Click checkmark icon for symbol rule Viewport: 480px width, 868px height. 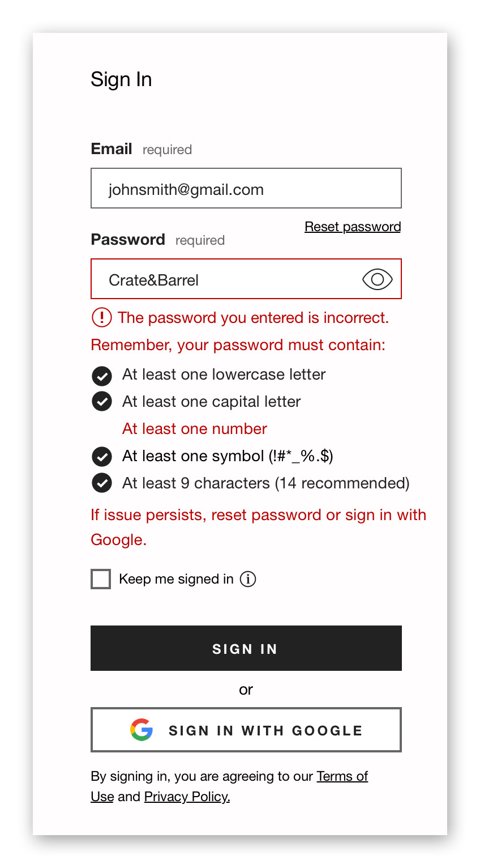pos(102,456)
